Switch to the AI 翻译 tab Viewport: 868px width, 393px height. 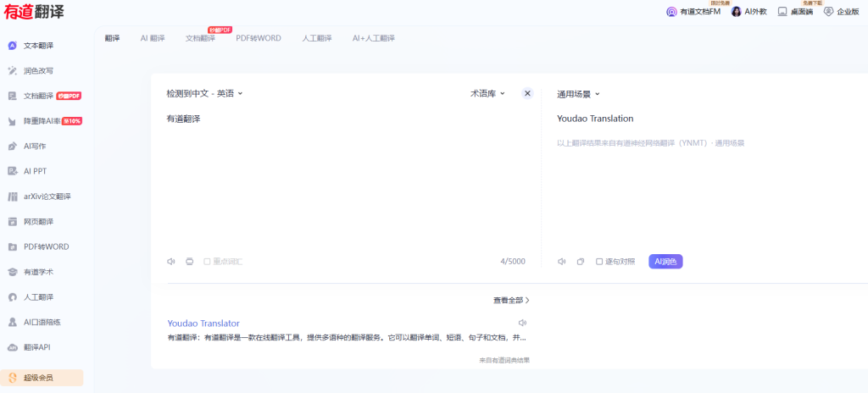[153, 38]
